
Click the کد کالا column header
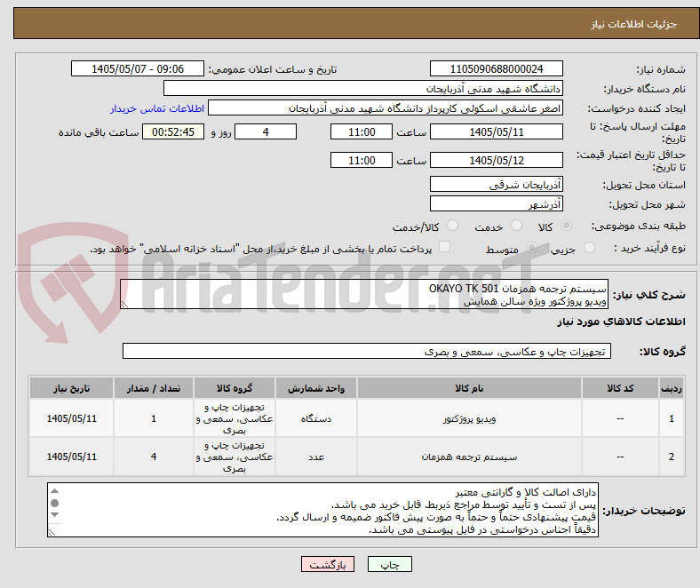pyautogui.click(x=620, y=388)
